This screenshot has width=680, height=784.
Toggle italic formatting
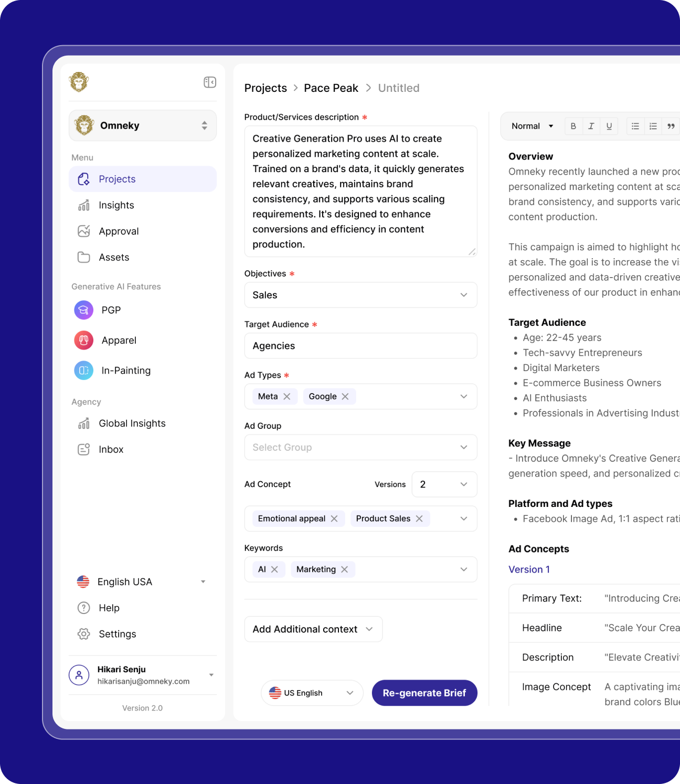tap(591, 126)
